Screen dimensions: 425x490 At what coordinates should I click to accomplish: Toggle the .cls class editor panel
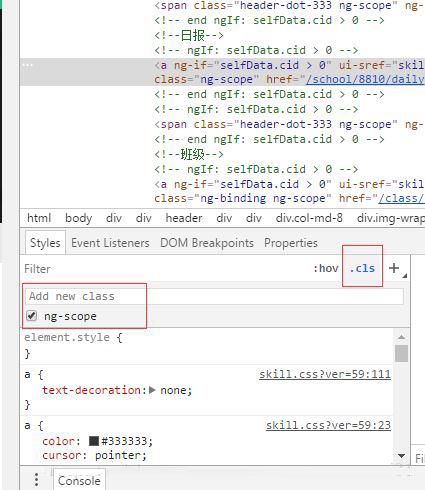click(362, 268)
